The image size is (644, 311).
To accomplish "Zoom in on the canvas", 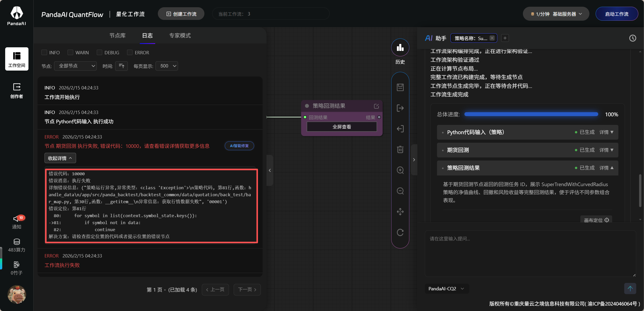I will (x=400, y=170).
